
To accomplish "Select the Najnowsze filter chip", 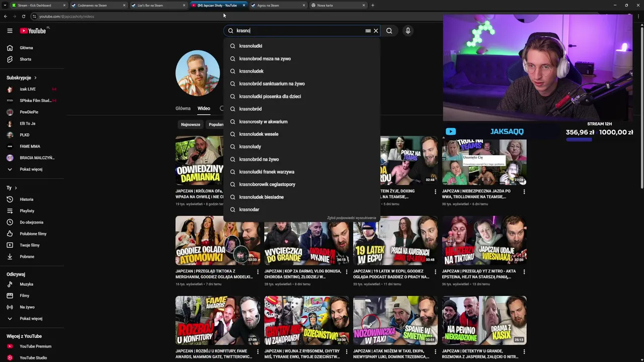I will pyautogui.click(x=191, y=125).
